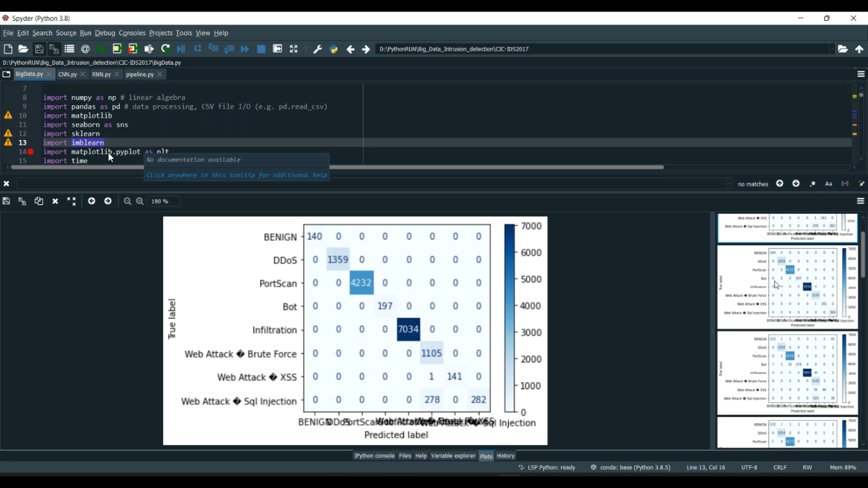Expand the working directory path dropdown
This screenshot has width=868, height=488.
[x=832, y=49]
